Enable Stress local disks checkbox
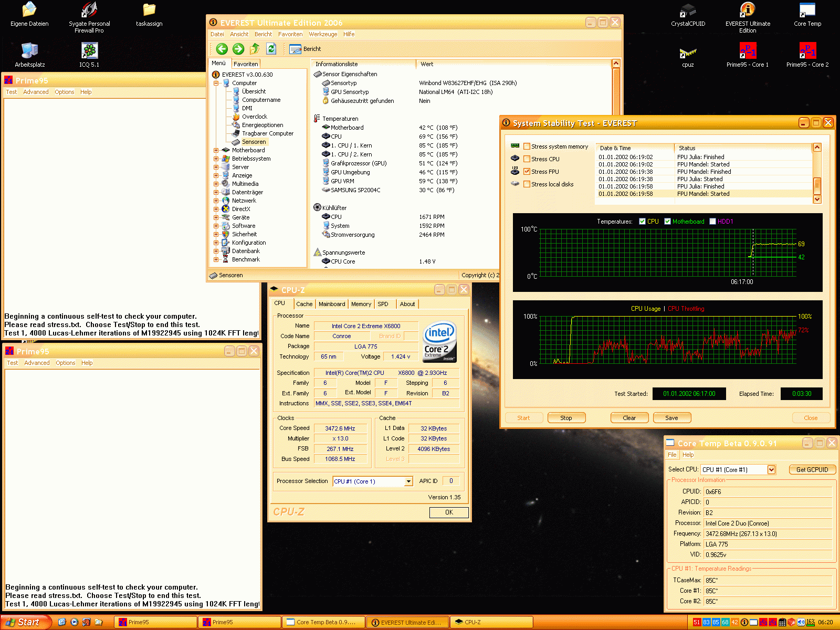This screenshot has height=630, width=840. click(x=527, y=184)
